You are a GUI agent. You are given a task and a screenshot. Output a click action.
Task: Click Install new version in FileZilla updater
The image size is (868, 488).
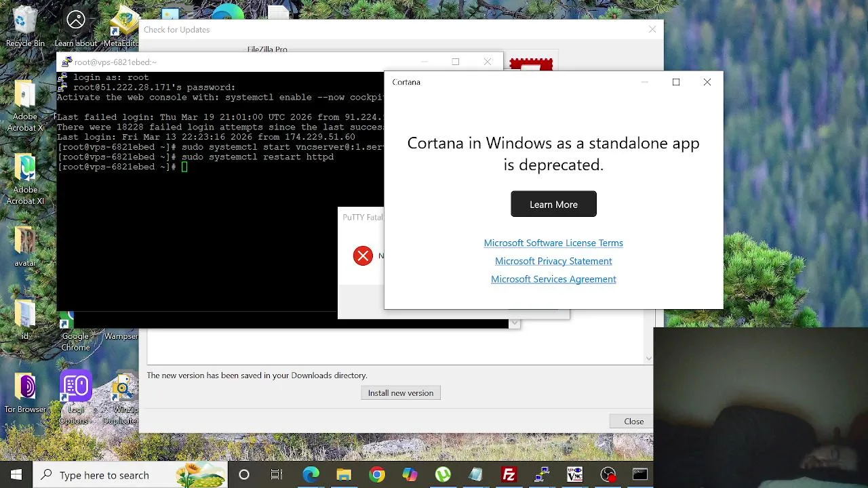tap(401, 393)
